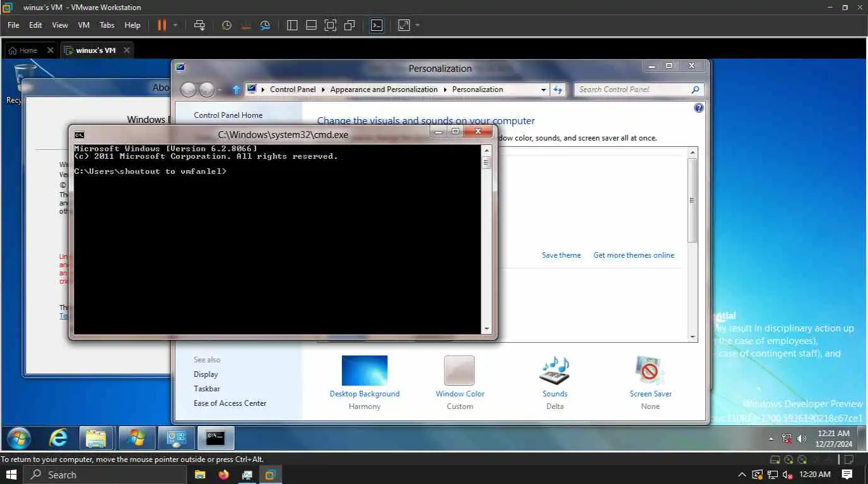Click the host muted volume tray icon

(x=787, y=475)
